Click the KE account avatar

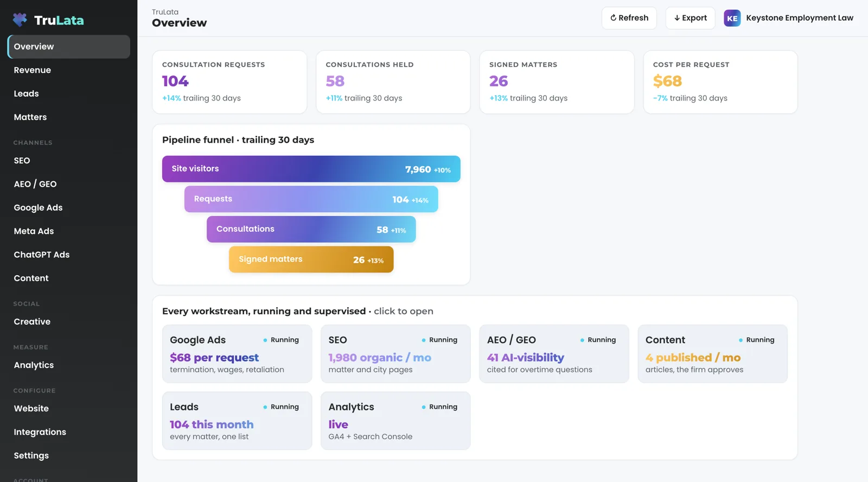(732, 18)
